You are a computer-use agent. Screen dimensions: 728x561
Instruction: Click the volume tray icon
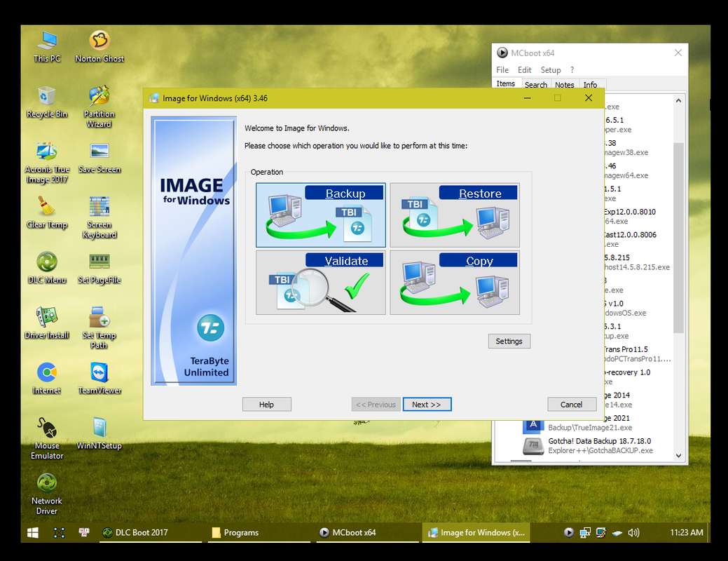[x=633, y=533]
